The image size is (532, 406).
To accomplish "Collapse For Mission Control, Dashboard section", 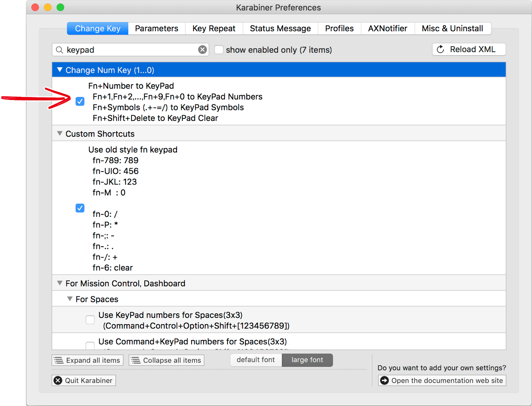I will pos(60,283).
